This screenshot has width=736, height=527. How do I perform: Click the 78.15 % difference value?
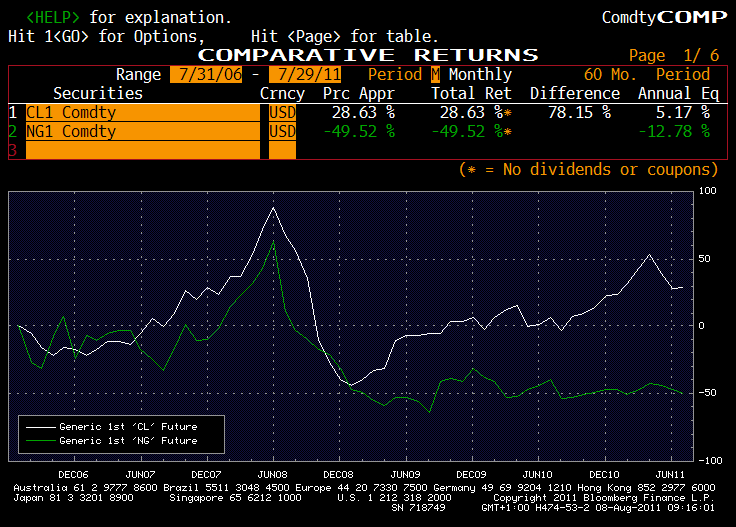[579, 113]
